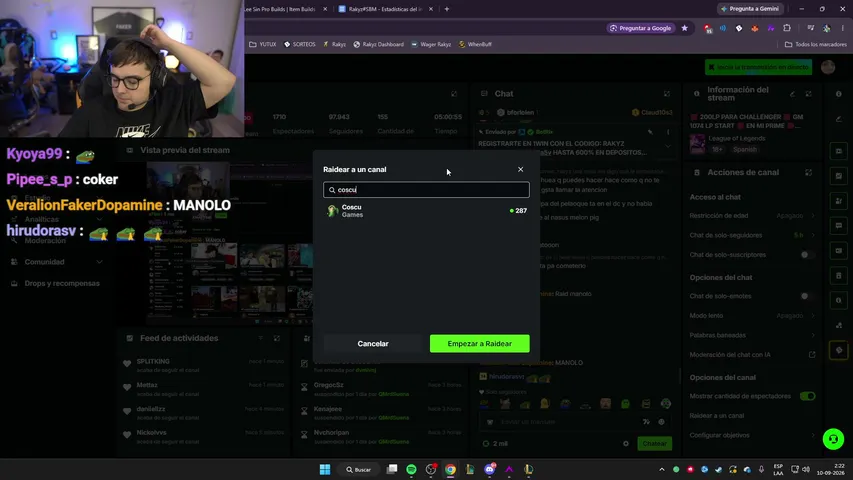Open the profile avatar menu
The image size is (853, 480).
coord(828,67)
